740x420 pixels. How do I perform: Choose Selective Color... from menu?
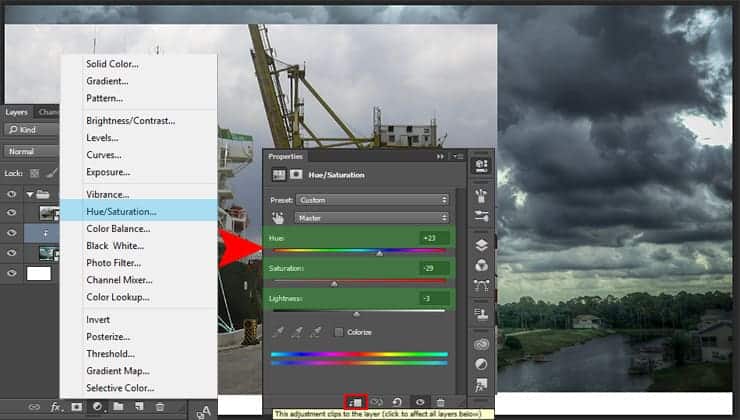pos(120,388)
